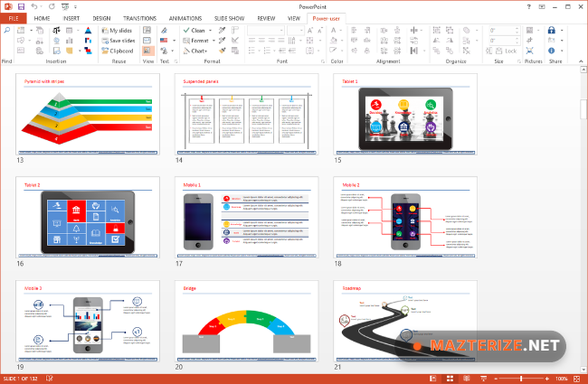Expand the flag language dropdown arrow
This screenshot has height=384, width=588.
point(174,41)
